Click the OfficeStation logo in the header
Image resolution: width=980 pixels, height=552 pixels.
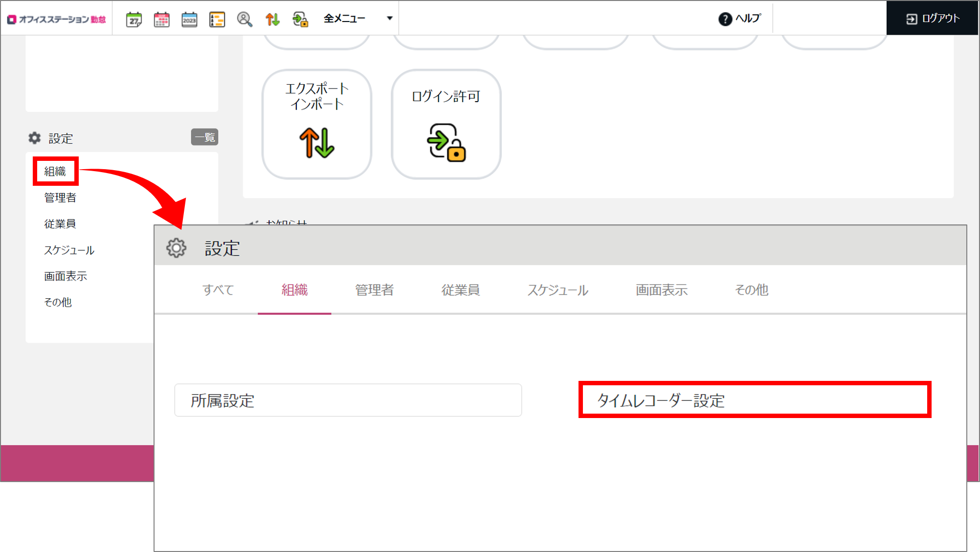56,19
